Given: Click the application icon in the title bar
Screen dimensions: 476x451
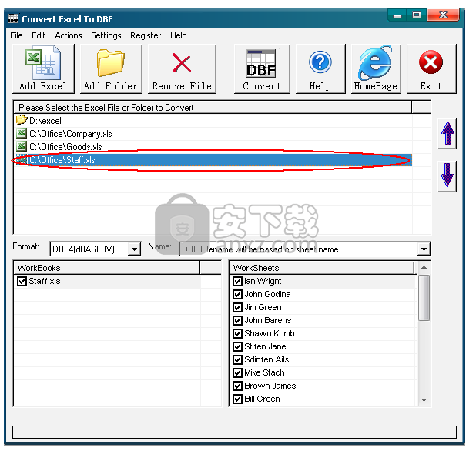Looking at the screenshot, I should coord(13,18).
